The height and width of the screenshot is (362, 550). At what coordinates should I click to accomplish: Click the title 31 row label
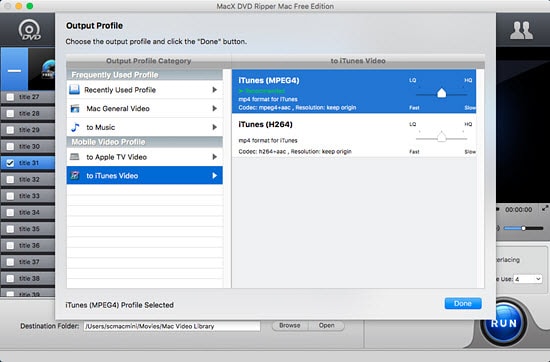pos(29,163)
